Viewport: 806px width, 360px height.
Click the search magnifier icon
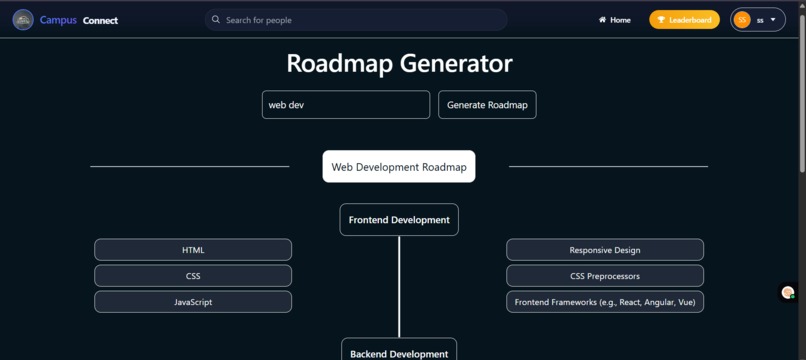point(216,20)
